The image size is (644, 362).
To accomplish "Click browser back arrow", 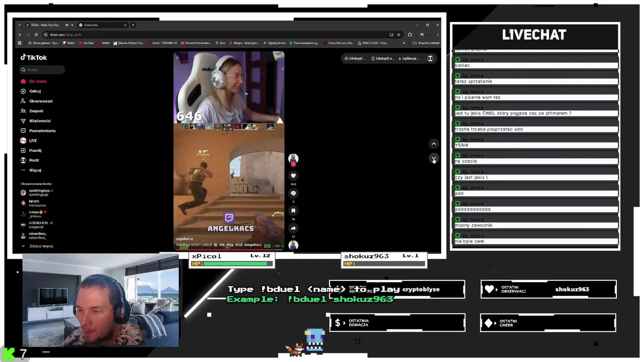I will click(20, 35).
